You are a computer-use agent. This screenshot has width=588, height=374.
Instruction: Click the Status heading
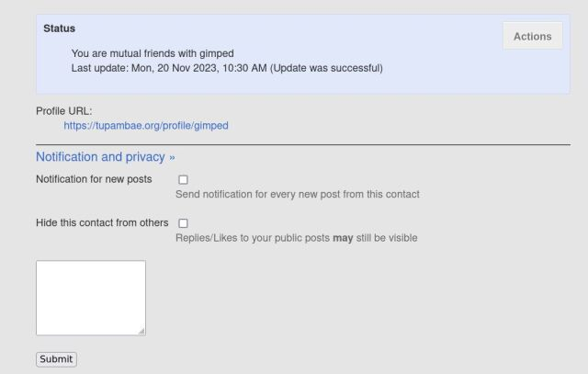[59, 28]
